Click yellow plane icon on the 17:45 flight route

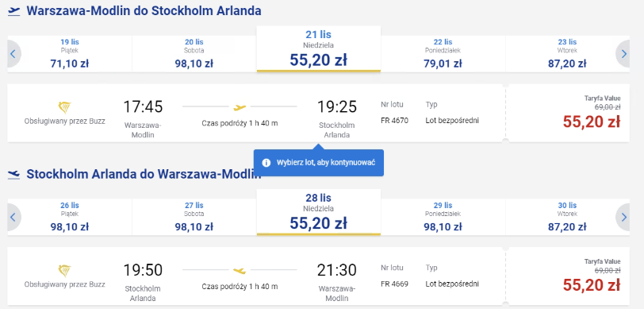coord(240,107)
